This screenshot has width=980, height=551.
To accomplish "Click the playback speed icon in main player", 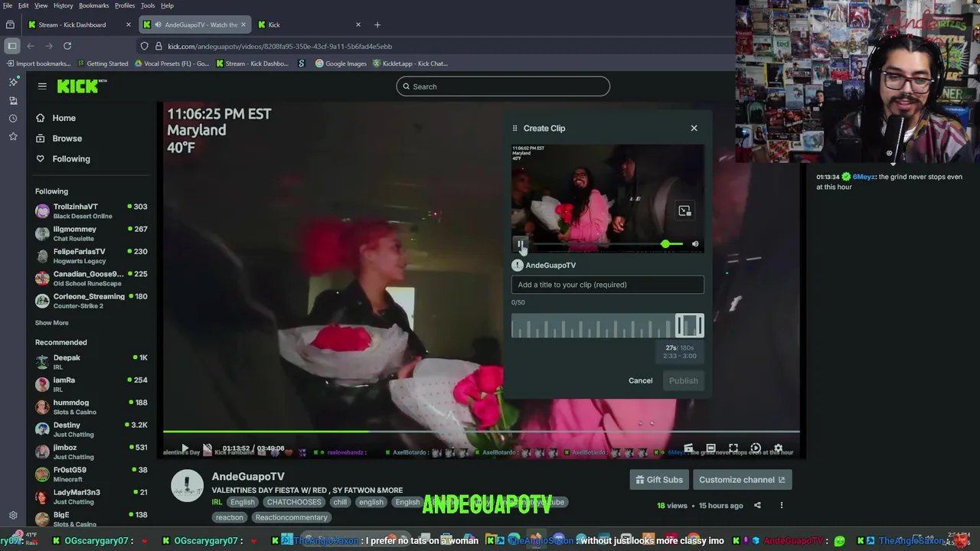I will pyautogui.click(x=756, y=448).
